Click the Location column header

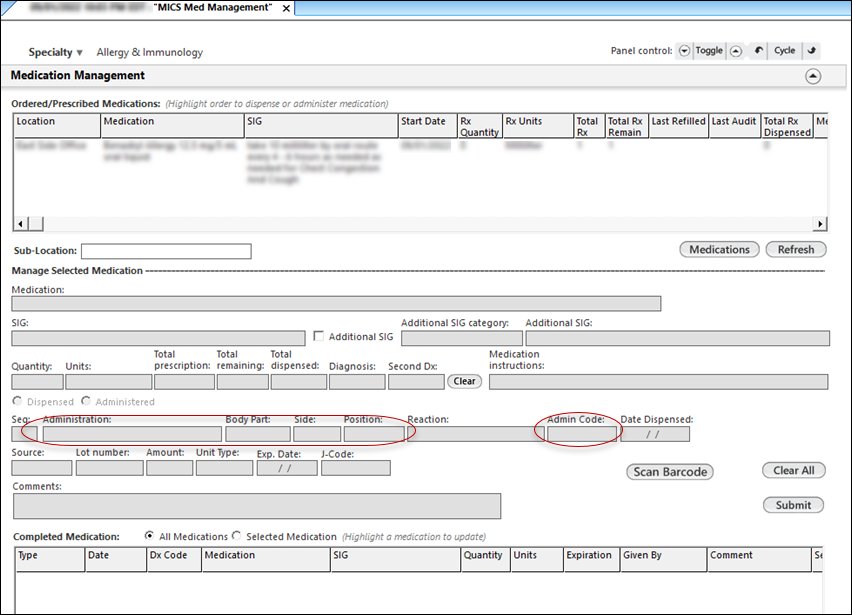click(x=57, y=125)
